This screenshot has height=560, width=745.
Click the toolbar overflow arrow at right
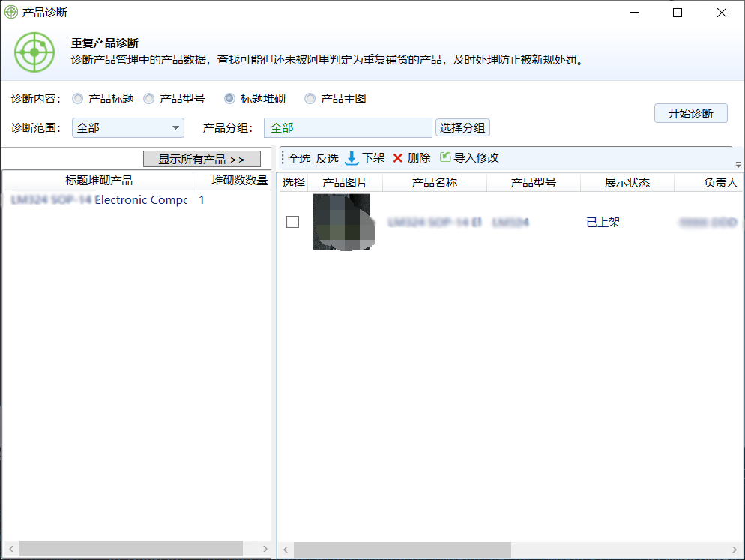pyautogui.click(x=738, y=164)
